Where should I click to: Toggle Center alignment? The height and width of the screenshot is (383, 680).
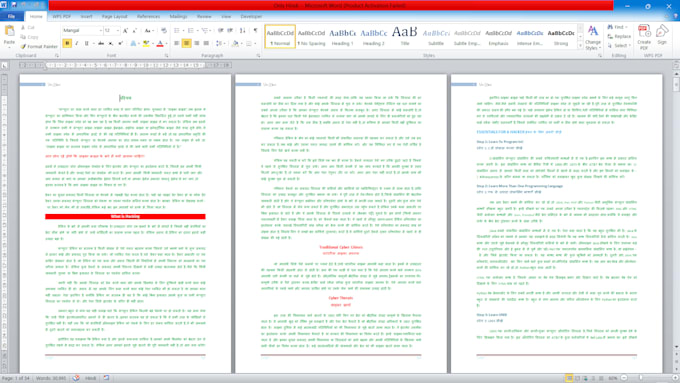(x=186, y=43)
